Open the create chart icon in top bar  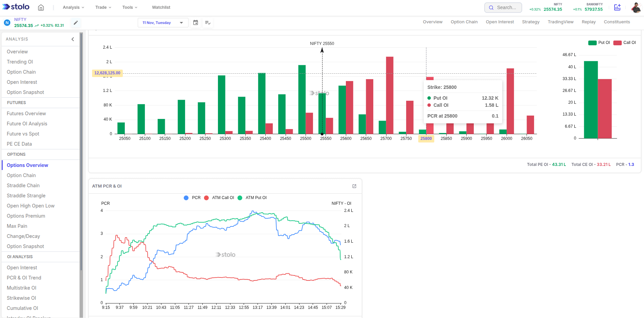[617, 7]
